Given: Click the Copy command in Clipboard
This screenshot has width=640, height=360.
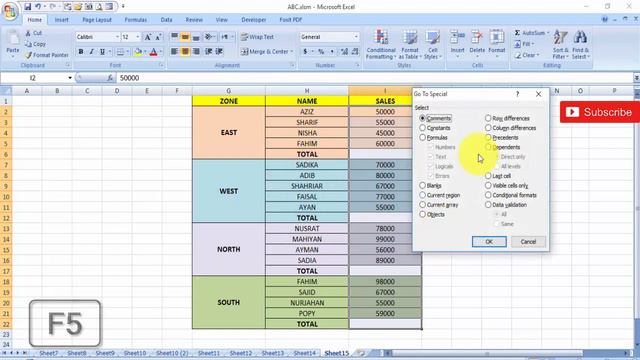Looking at the screenshot, I should [36, 44].
